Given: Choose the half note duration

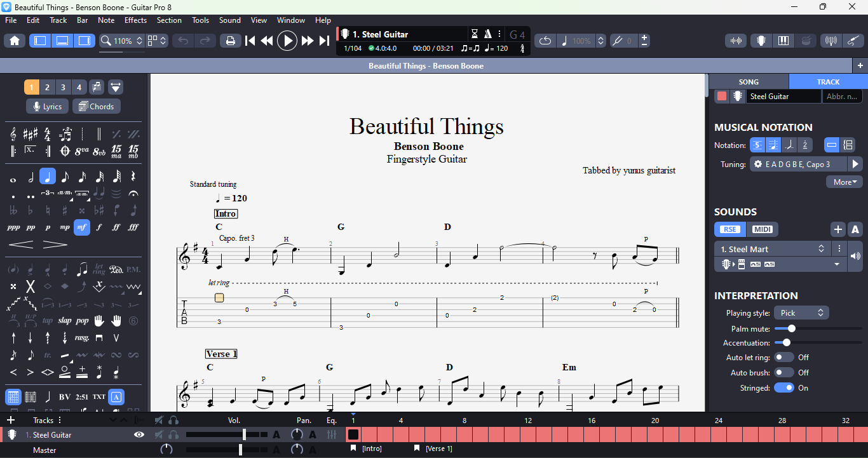Looking at the screenshot, I should click(31, 177).
